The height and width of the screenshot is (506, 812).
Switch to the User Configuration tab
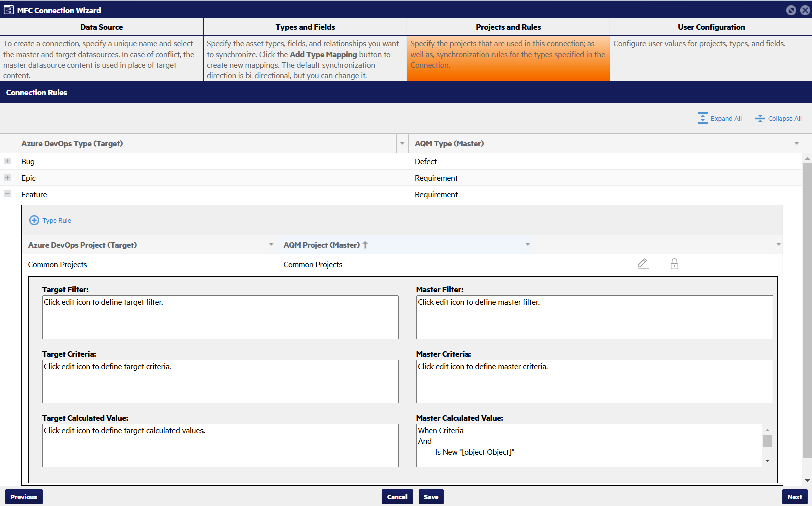point(711,27)
